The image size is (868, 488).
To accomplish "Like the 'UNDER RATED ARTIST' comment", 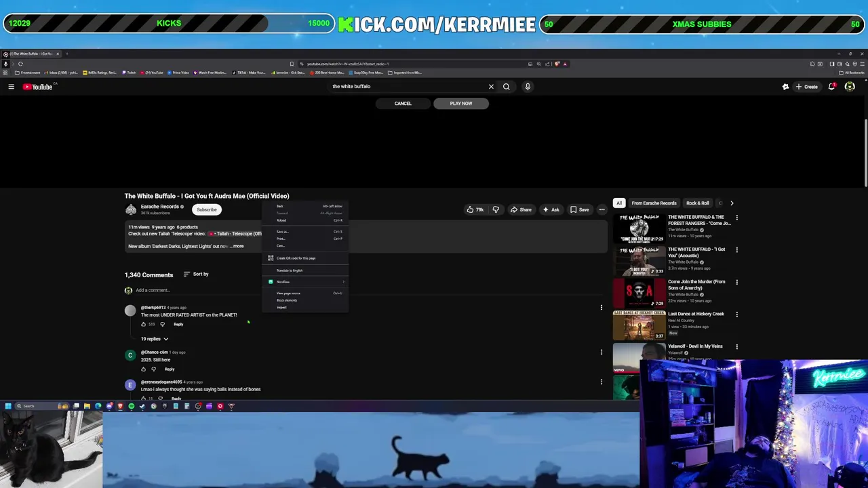I will pos(143,325).
